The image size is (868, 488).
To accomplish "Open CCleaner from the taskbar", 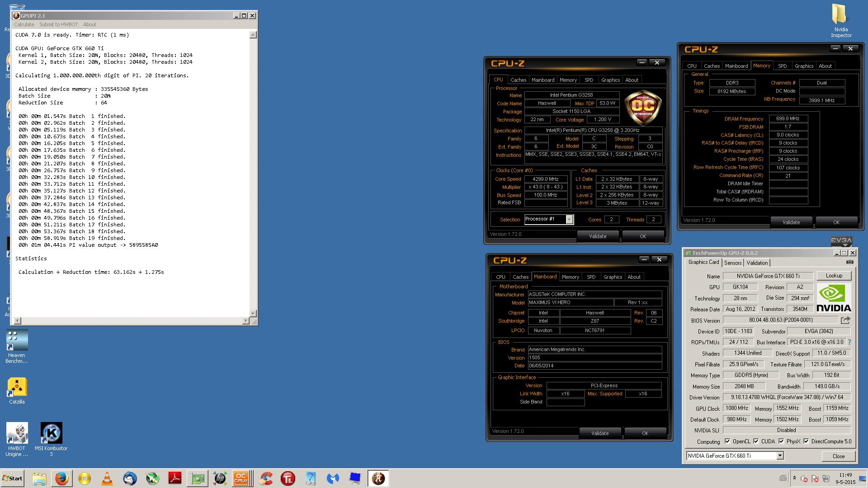I will [x=265, y=478].
